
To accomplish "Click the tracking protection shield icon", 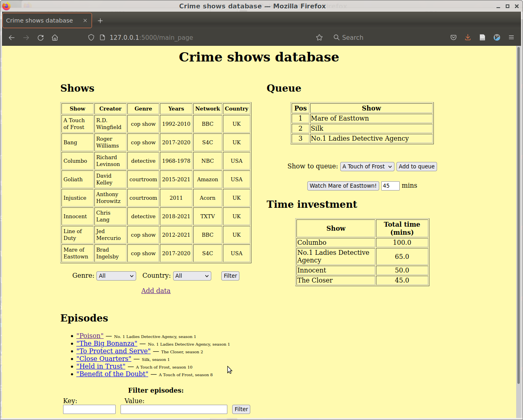I will pyautogui.click(x=91, y=37).
